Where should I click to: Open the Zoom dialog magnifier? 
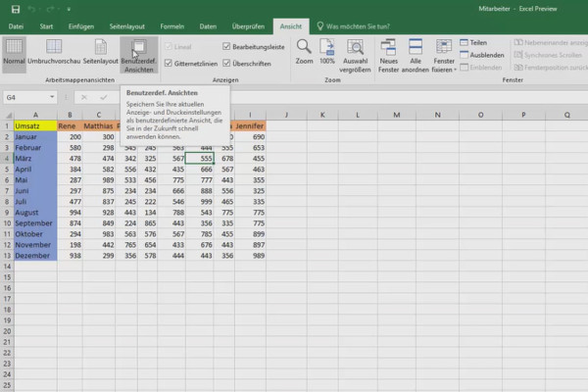pyautogui.click(x=304, y=52)
